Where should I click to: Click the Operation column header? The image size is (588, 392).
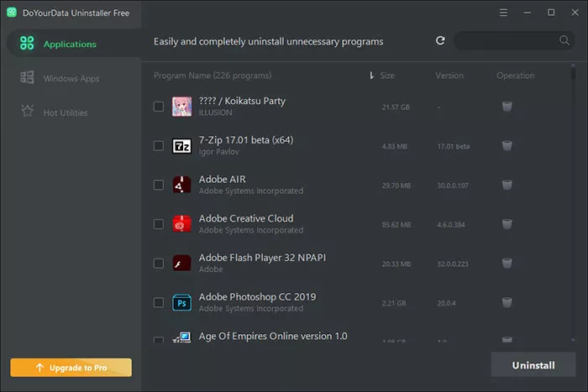[x=515, y=76]
